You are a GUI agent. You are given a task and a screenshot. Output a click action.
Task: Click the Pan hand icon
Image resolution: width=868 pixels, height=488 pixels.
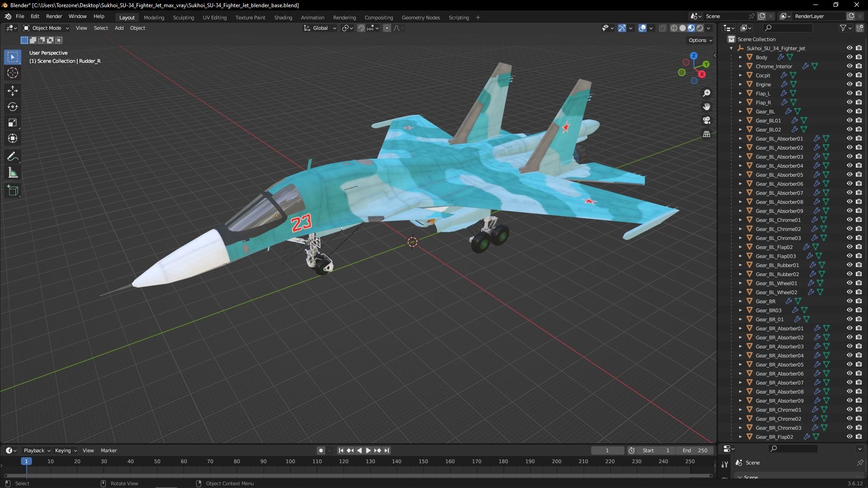[x=707, y=107]
